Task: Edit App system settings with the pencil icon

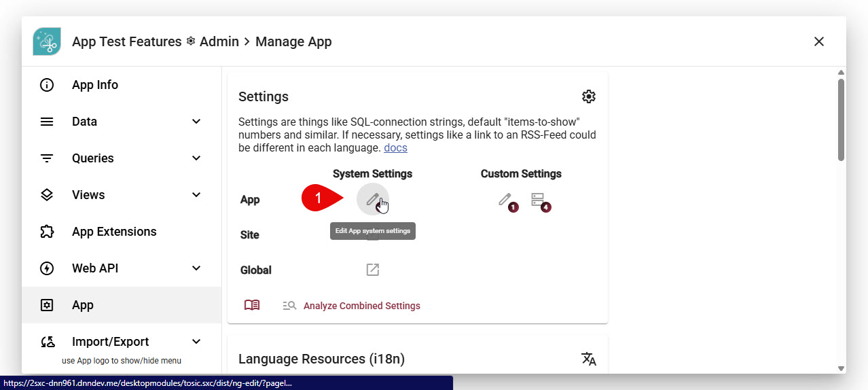Action: coord(372,199)
